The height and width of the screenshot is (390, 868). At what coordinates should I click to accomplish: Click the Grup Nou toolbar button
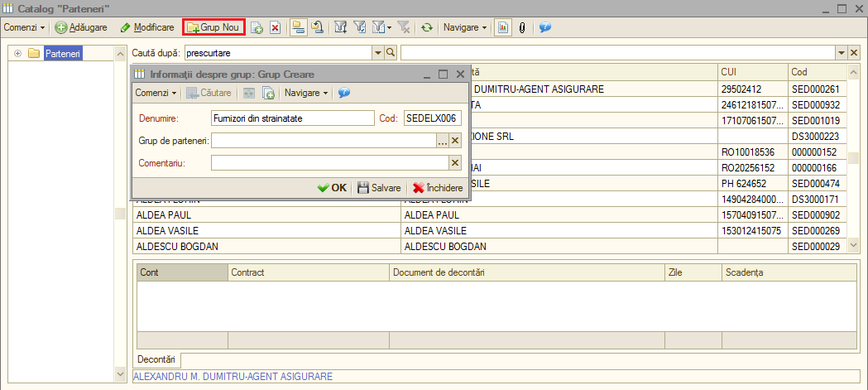point(213,26)
